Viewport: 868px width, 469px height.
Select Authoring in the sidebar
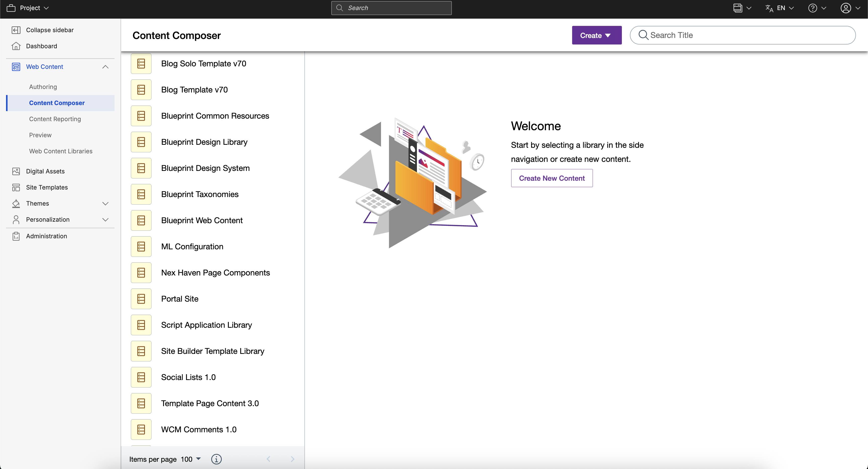[43, 87]
